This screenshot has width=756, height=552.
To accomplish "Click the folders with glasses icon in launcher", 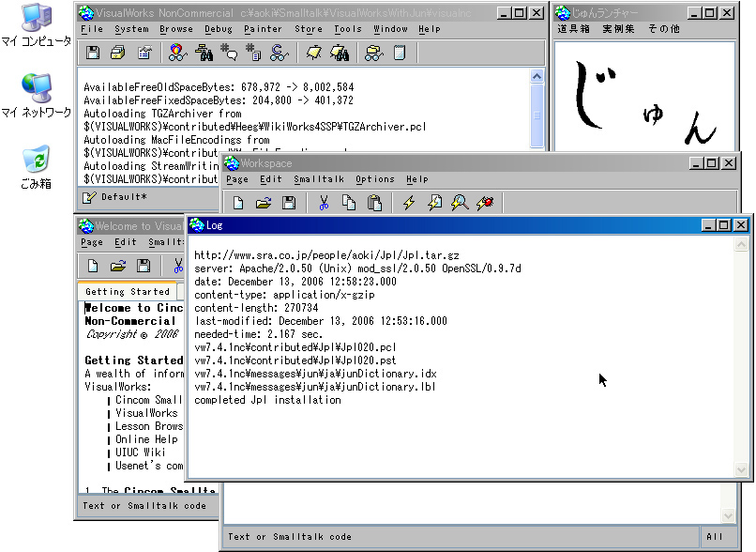I will tap(373, 53).
